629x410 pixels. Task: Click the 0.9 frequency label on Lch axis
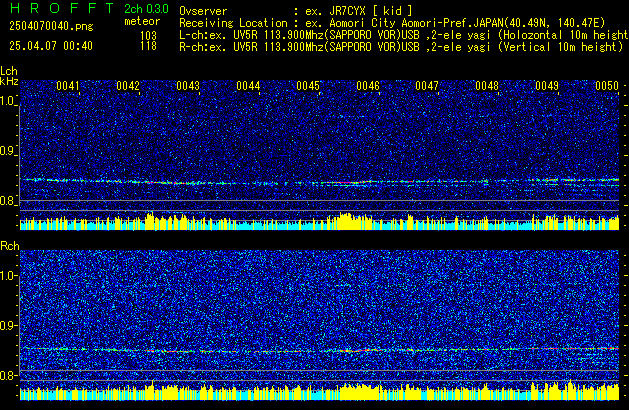(x=8, y=151)
